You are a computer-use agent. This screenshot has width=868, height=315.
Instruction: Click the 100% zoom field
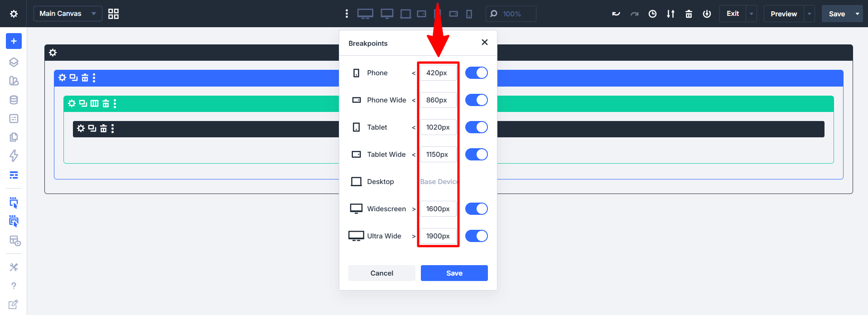point(511,14)
